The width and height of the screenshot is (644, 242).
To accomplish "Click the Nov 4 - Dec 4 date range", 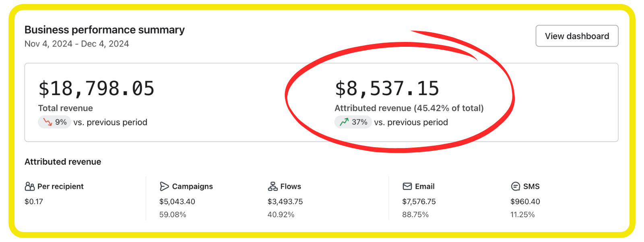I will [x=76, y=44].
